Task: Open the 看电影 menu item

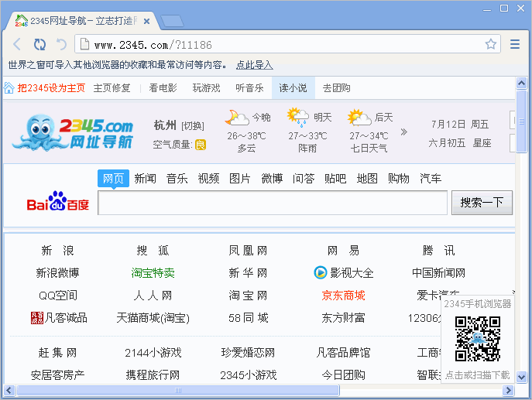Action: pyautogui.click(x=163, y=87)
